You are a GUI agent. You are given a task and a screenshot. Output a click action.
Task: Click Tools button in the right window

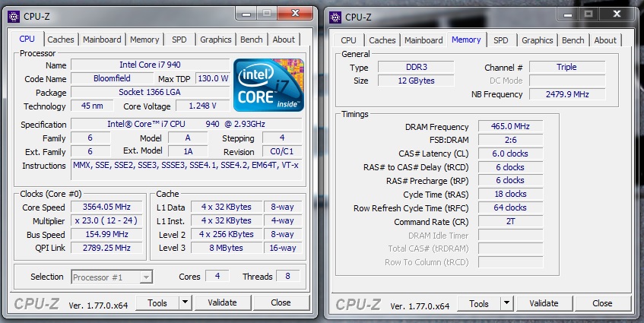(x=479, y=304)
